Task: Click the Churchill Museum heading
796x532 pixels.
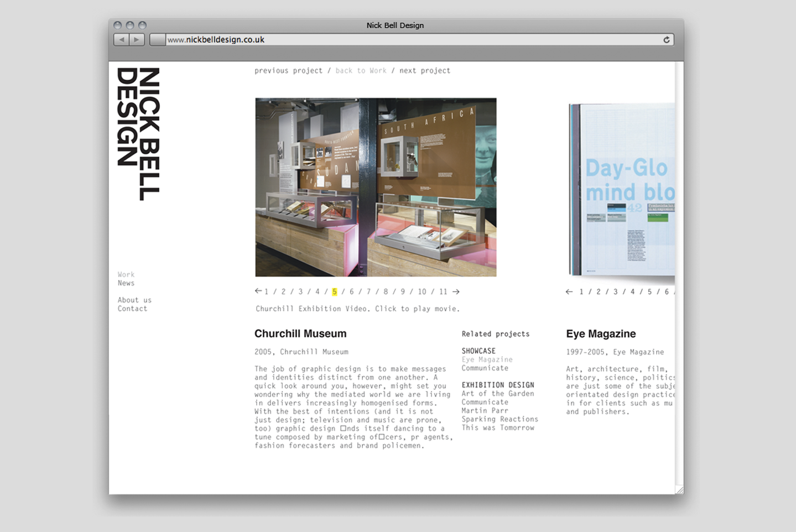Action: (300, 334)
